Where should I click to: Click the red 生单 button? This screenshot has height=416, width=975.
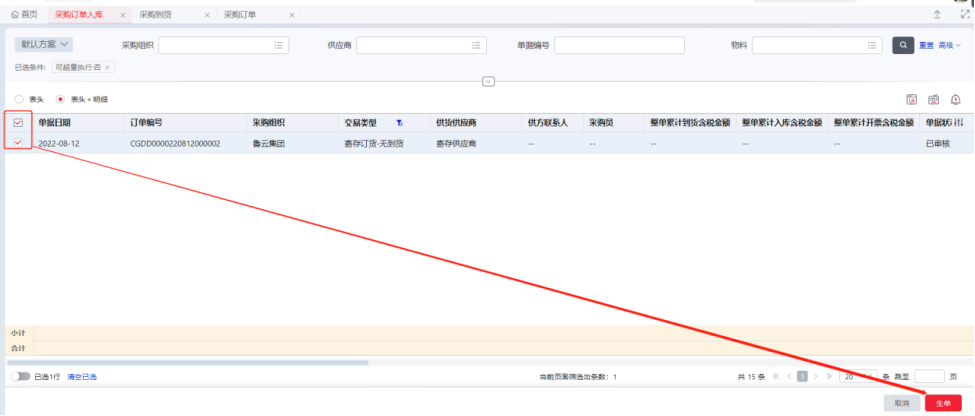point(942,402)
